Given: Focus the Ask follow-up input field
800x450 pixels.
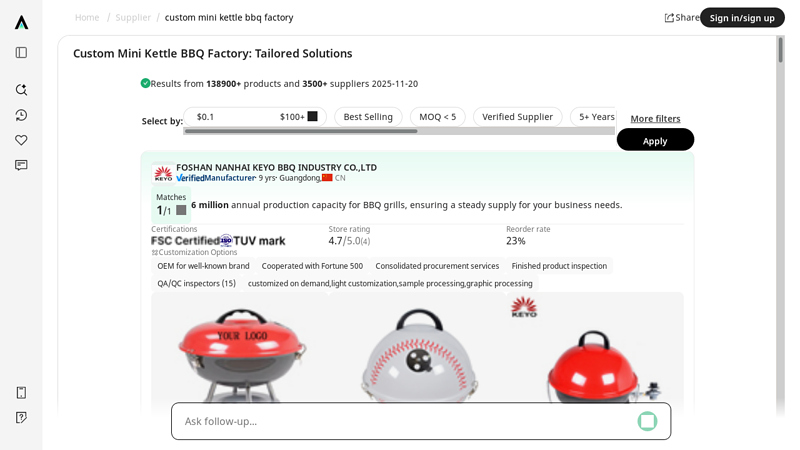Looking at the screenshot, I should (406, 421).
